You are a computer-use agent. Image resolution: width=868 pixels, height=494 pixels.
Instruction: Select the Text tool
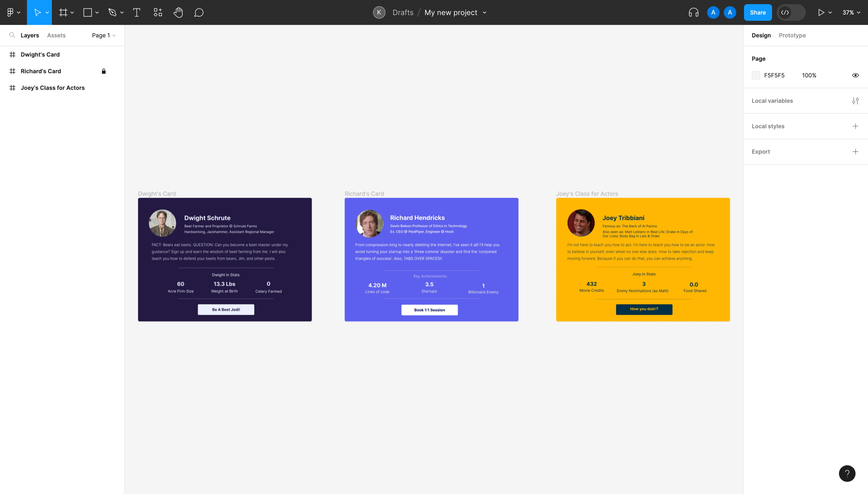[x=137, y=13]
